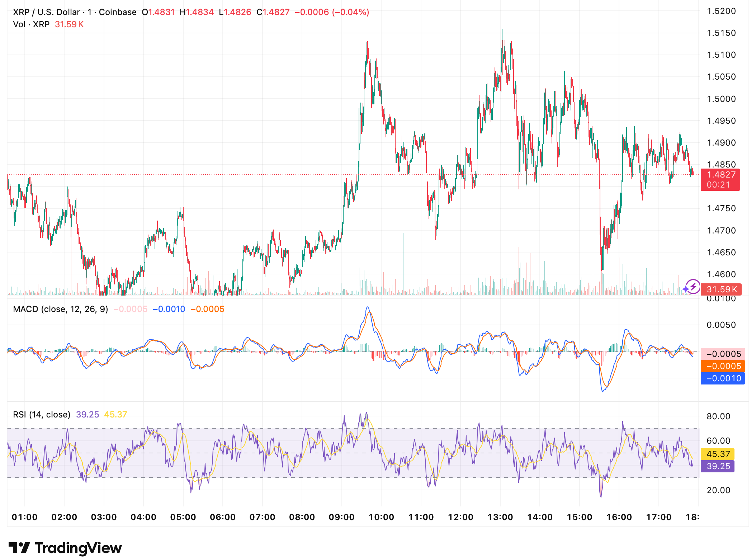Open the XRP / U.S. Dollar symbol title
The image size is (756, 557).
47,12
